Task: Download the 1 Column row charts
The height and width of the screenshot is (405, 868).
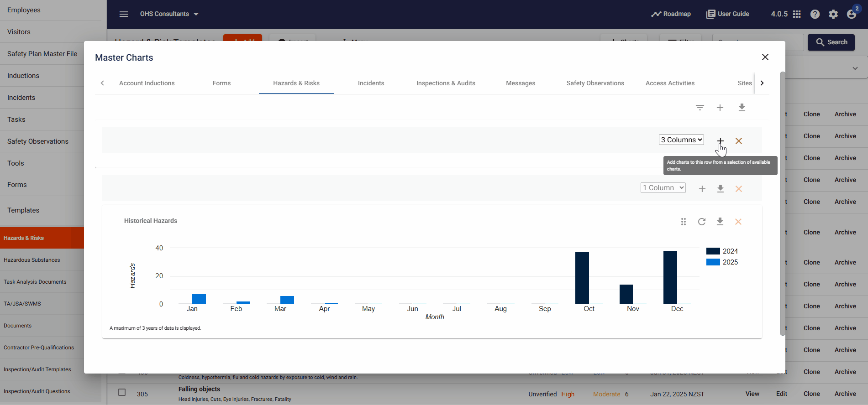Action: click(721, 189)
